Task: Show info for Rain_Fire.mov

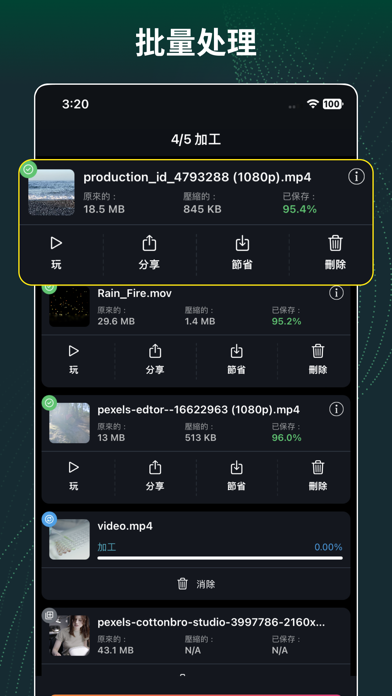Action: (336, 293)
